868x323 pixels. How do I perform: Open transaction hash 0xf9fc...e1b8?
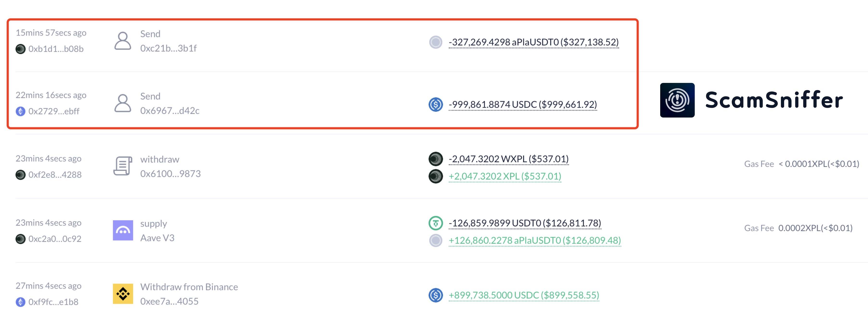[x=53, y=302]
